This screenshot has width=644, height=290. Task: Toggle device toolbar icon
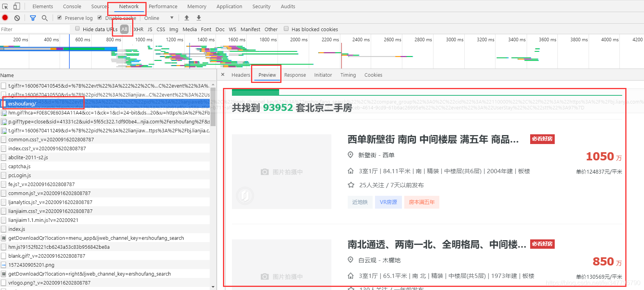pyautogui.click(x=17, y=6)
